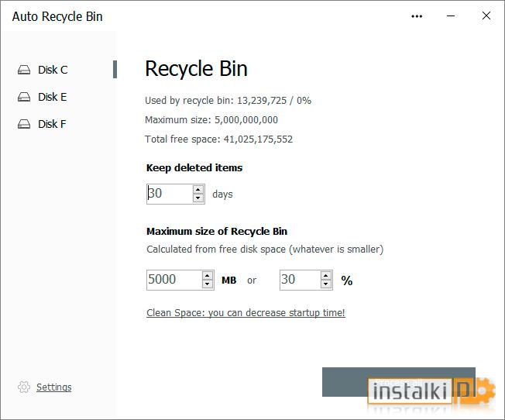Image resolution: width=505 pixels, height=420 pixels.
Task: Click the 'Total free space: 41,025,175,552' text
Action: (x=218, y=139)
